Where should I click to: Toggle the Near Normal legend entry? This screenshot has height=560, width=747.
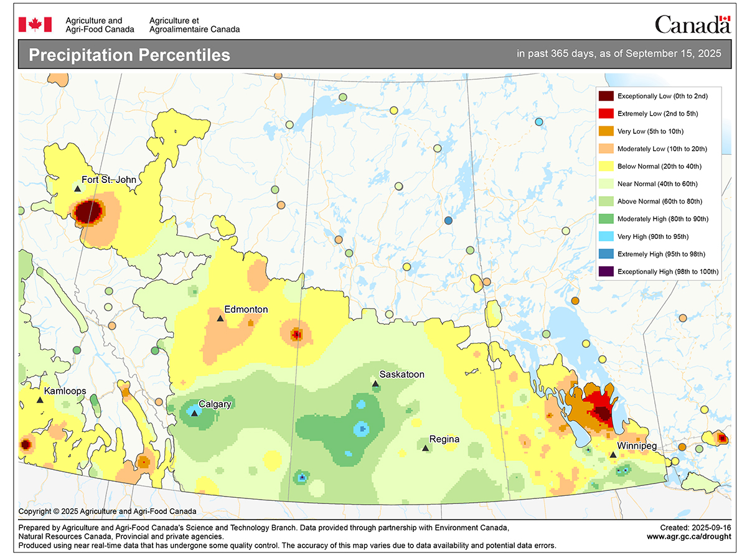655,184
